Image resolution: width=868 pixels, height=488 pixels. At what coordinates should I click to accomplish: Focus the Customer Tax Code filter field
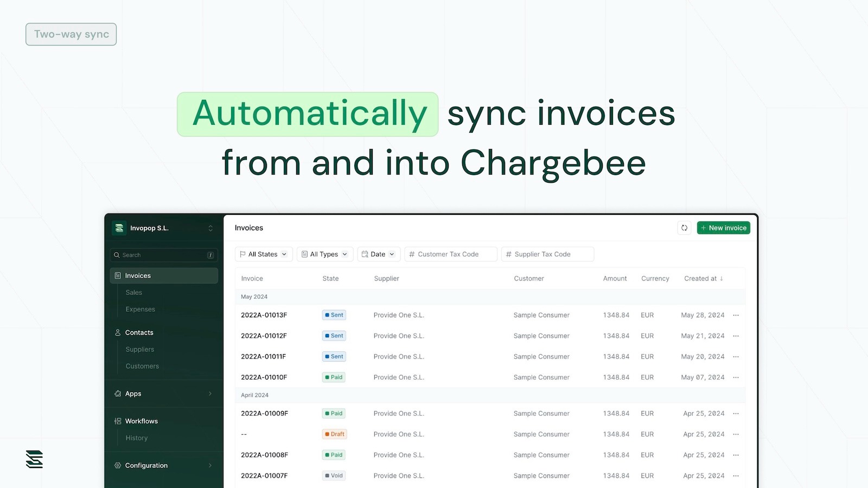tap(451, 254)
